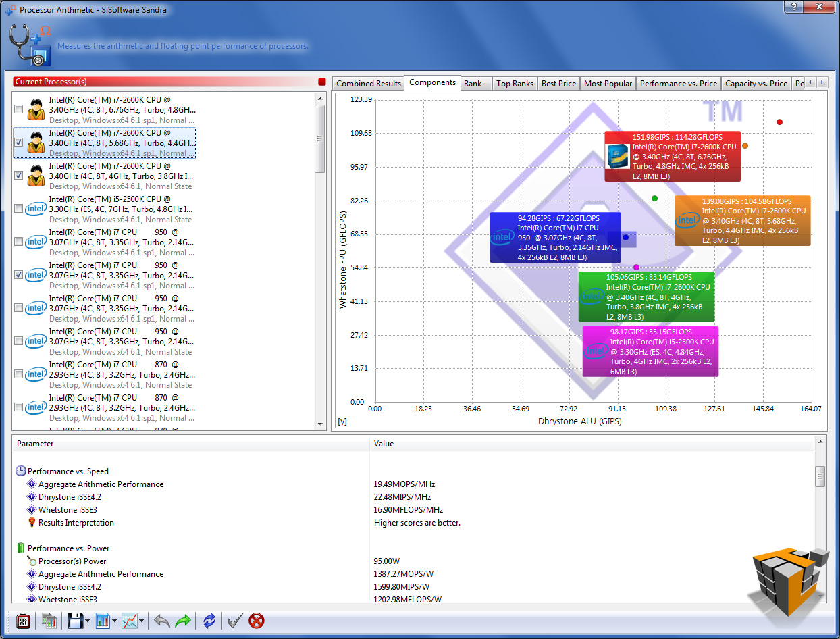Click the green data point on the chart

pos(654,198)
